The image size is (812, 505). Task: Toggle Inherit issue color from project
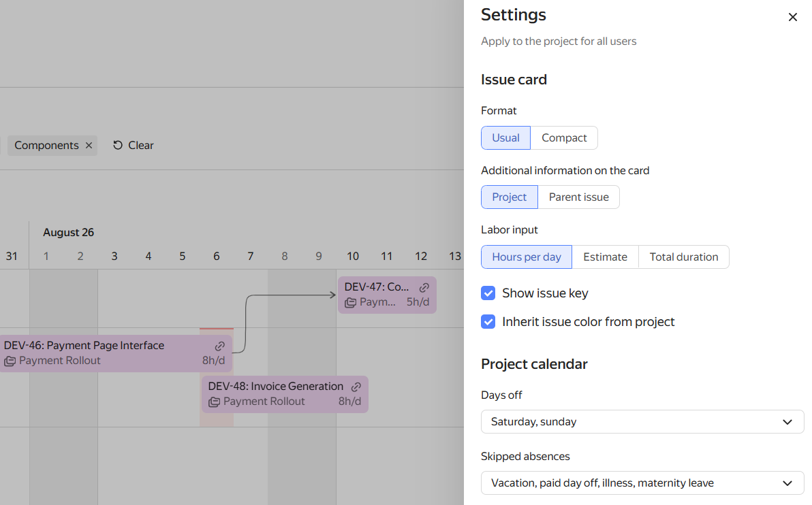tap(488, 322)
